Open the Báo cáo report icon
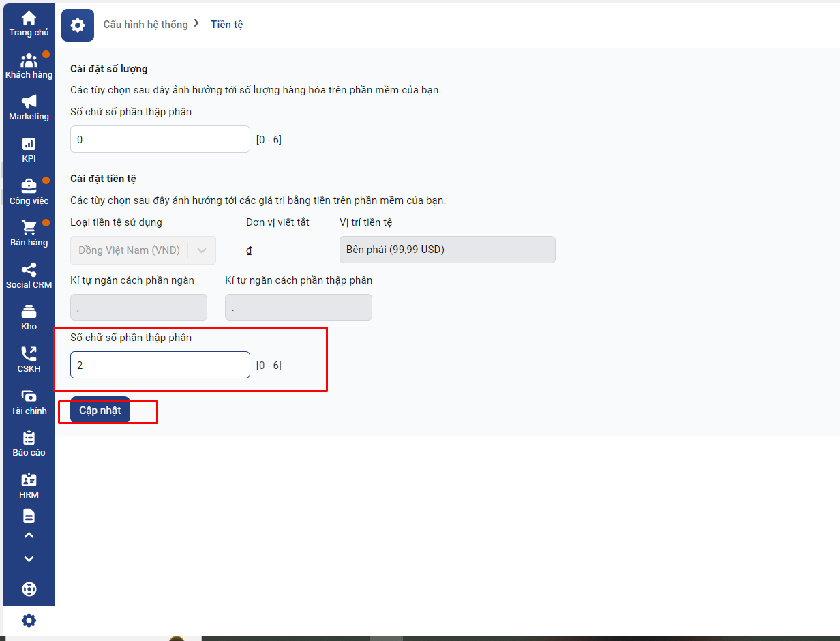 click(x=29, y=438)
